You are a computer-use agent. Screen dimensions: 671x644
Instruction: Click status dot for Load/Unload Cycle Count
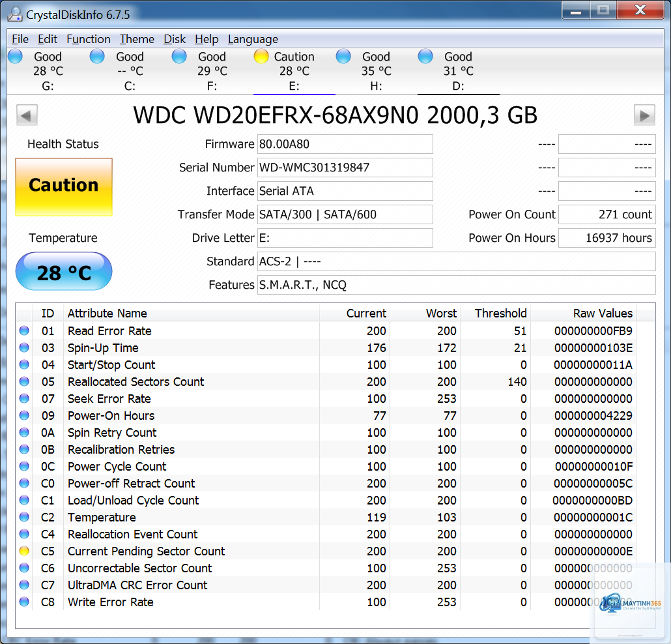pyautogui.click(x=24, y=500)
